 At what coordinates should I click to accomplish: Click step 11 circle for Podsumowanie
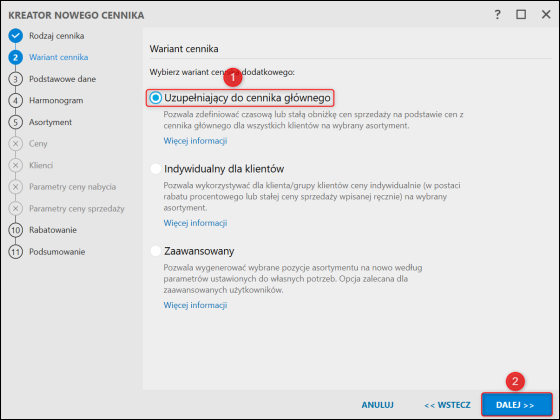click(x=15, y=252)
